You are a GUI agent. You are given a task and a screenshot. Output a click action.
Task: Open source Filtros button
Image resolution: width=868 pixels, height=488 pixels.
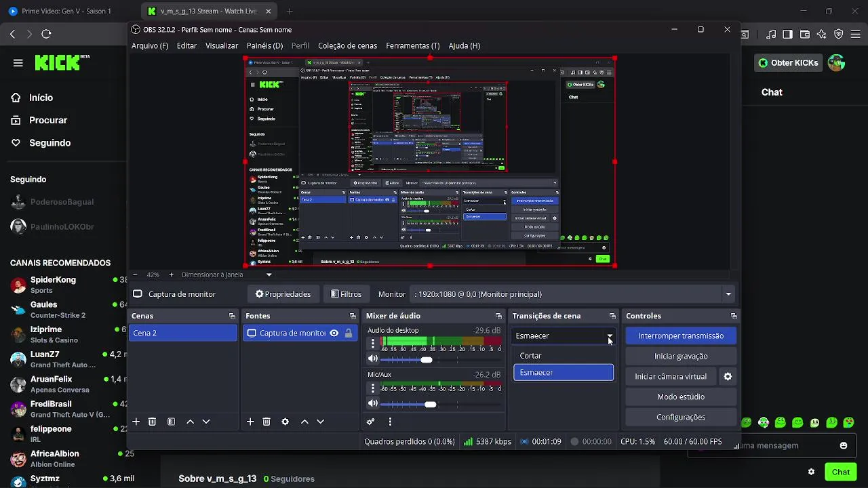pos(346,294)
